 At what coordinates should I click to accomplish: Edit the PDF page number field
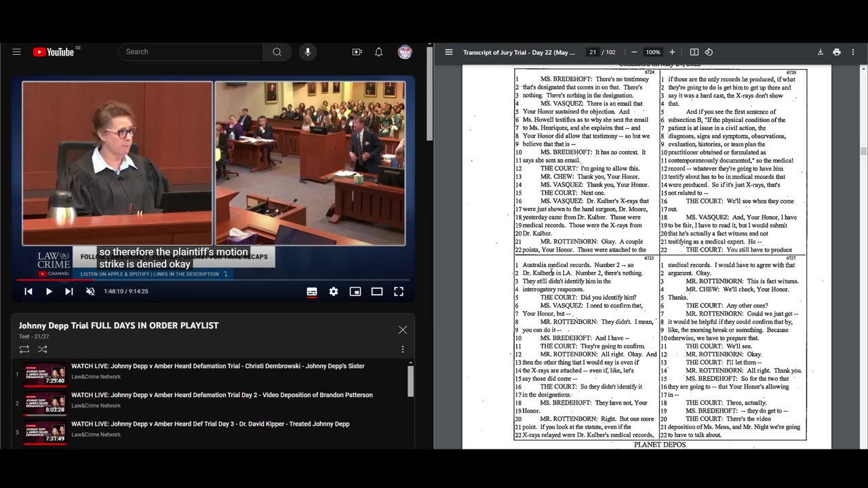[593, 52]
